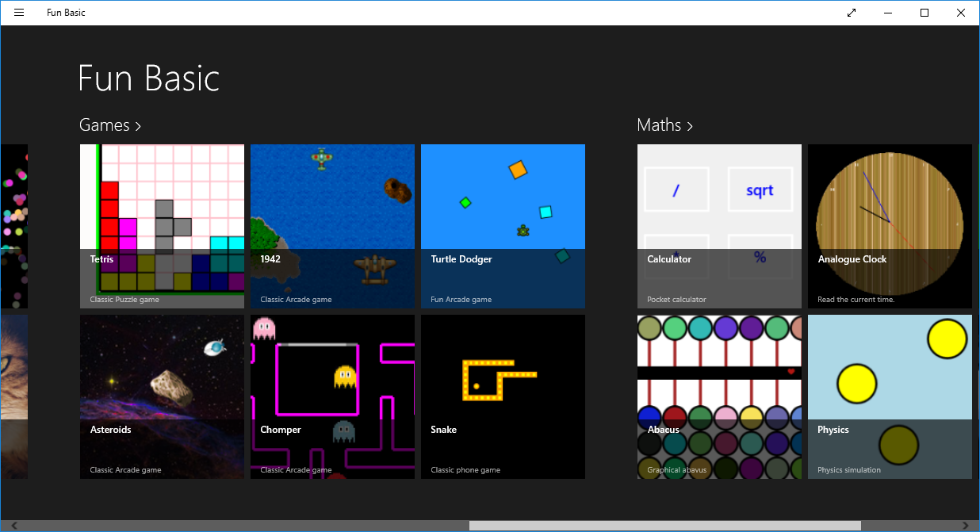The height and width of the screenshot is (532, 980).
Task: Open the Asteroids game tile
Action: [x=162, y=396]
